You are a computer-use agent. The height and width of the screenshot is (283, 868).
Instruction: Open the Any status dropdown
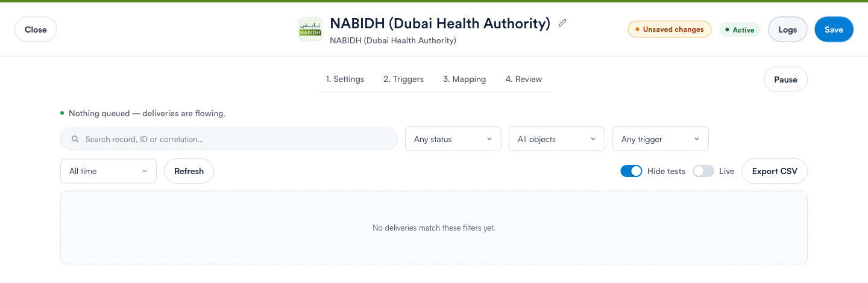click(453, 139)
